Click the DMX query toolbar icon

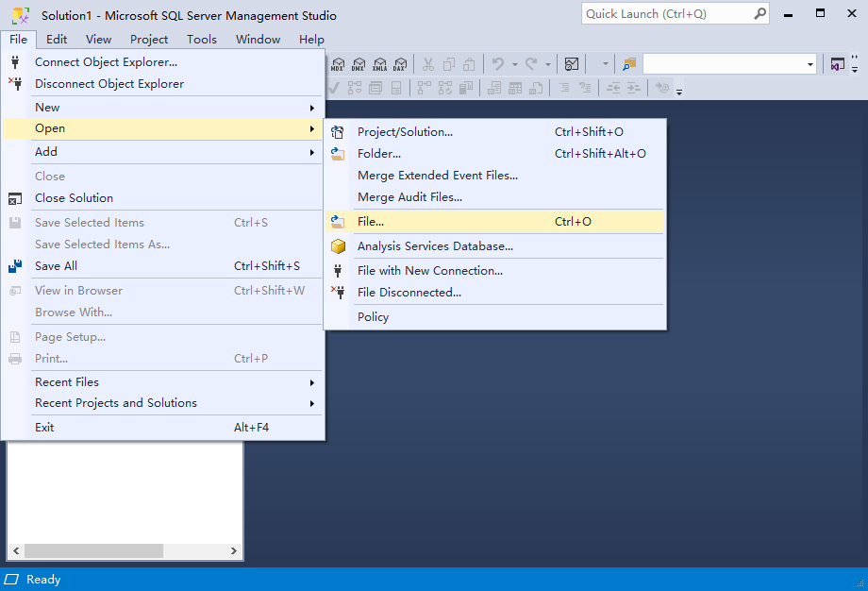359,64
